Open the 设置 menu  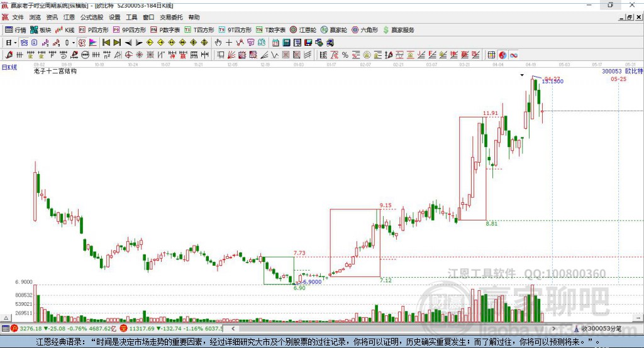tap(114, 17)
